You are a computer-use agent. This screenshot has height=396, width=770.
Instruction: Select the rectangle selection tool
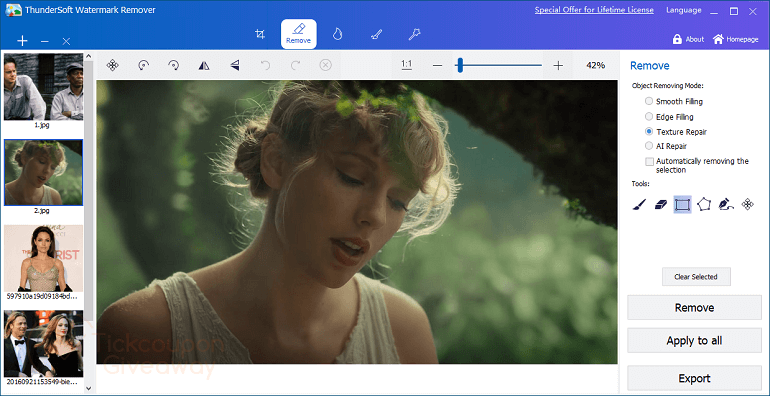click(682, 204)
